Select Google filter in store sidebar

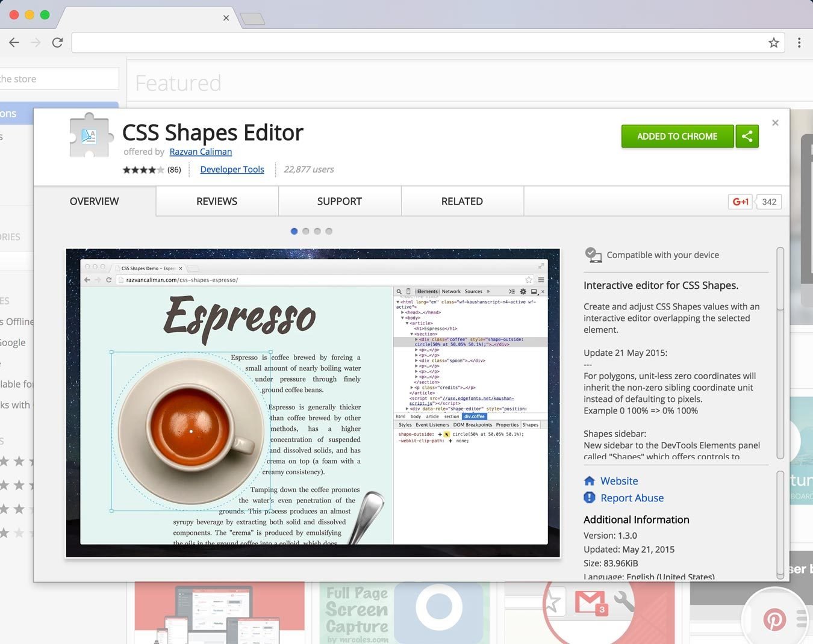tap(13, 342)
